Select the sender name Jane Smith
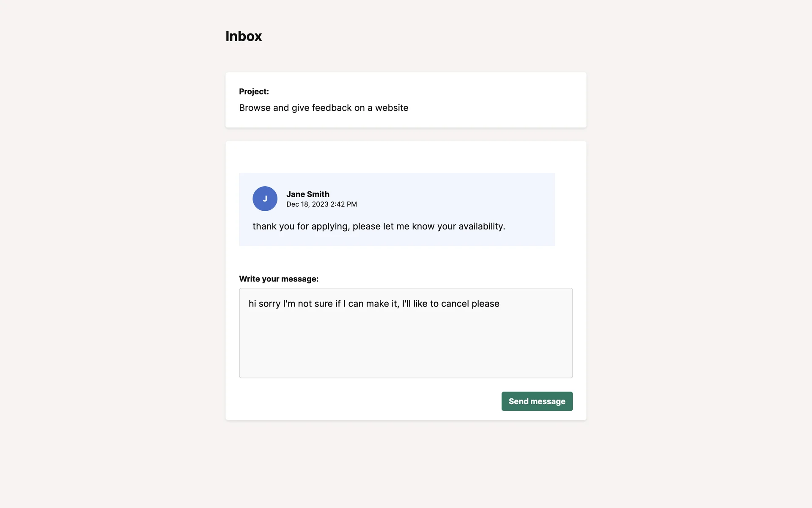Viewport: 812px width, 508px height. pos(307,194)
